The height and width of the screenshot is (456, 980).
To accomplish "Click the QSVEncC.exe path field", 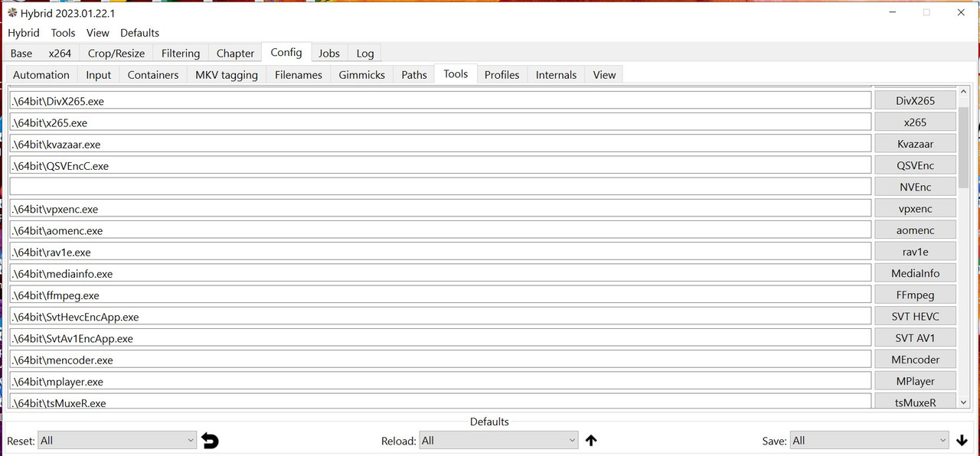I will point(440,165).
